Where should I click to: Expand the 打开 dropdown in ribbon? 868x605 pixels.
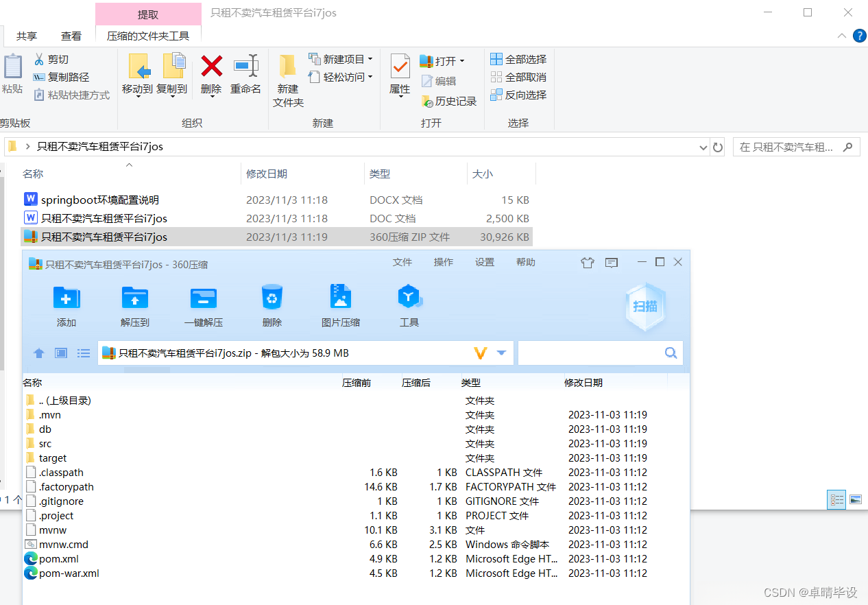(x=461, y=61)
